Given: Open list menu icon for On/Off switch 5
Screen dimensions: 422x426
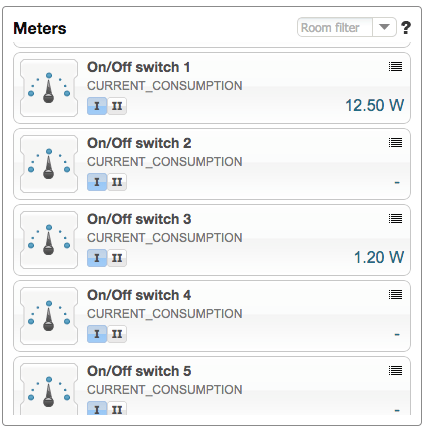Looking at the screenshot, I should [395, 371].
